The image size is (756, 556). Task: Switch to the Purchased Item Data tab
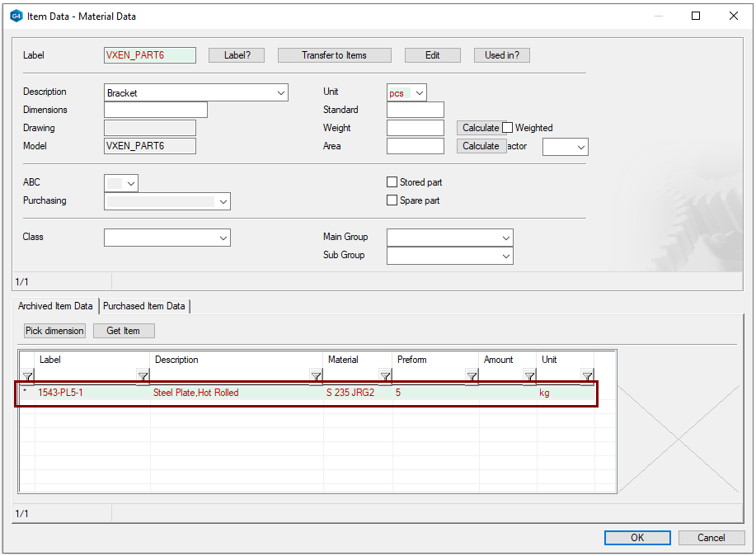(144, 306)
